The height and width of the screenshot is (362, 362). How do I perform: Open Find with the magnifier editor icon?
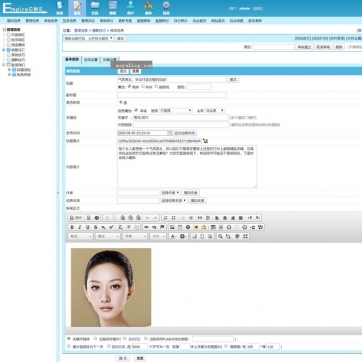220,236
